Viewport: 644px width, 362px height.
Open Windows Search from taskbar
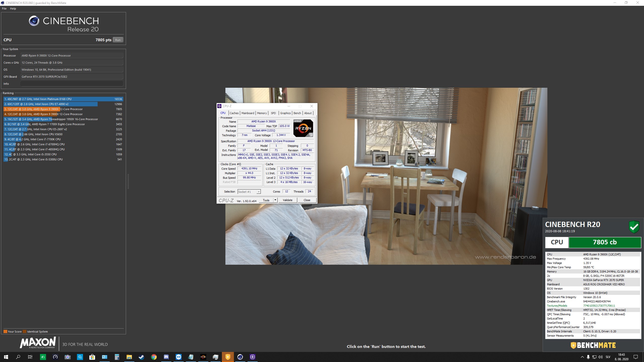pyautogui.click(x=18, y=357)
